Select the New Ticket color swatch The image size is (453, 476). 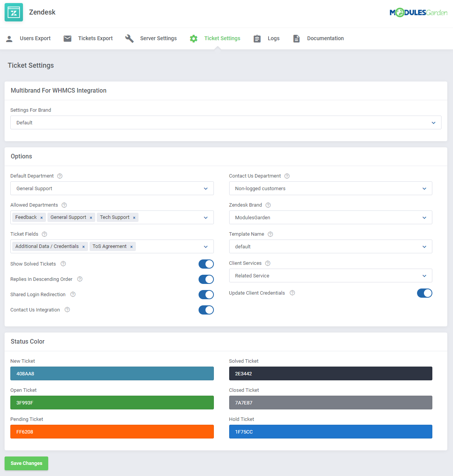112,373
